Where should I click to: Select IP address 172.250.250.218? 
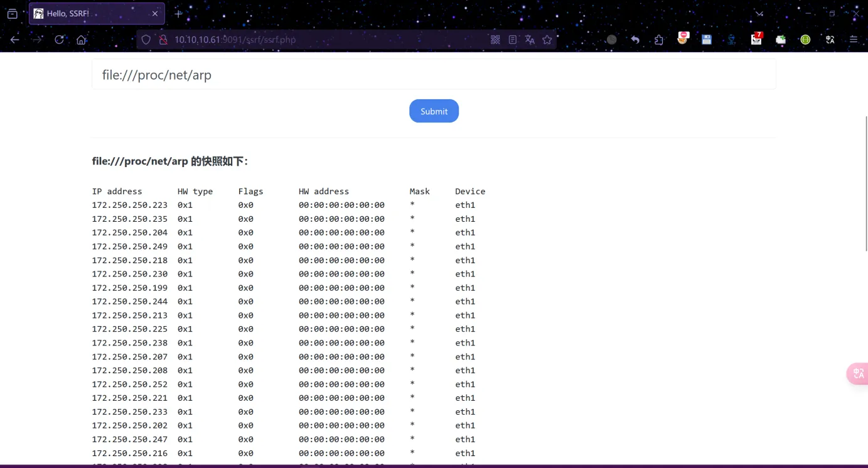(x=130, y=260)
